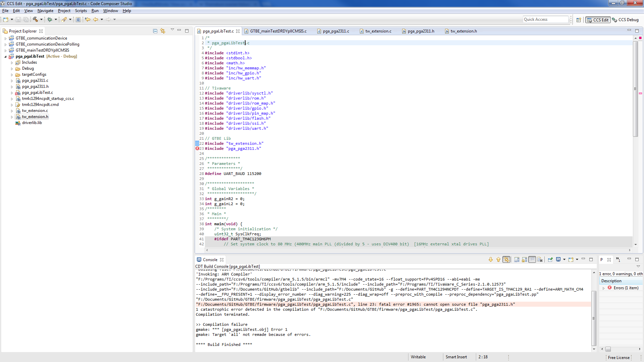Click the Build hammer icon

click(x=35, y=19)
